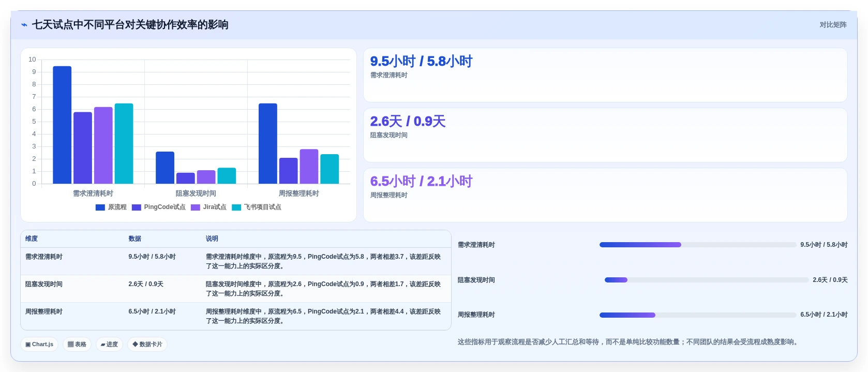868x372 pixels.
Task: Click the Jira bar in 周报整理耗时 group
Action: [309, 167]
